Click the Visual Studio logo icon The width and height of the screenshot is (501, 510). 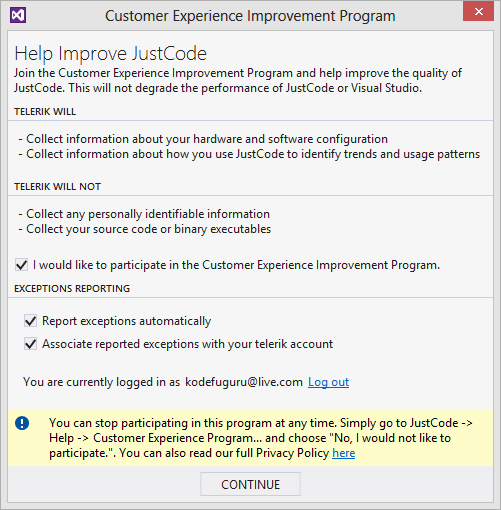point(18,15)
